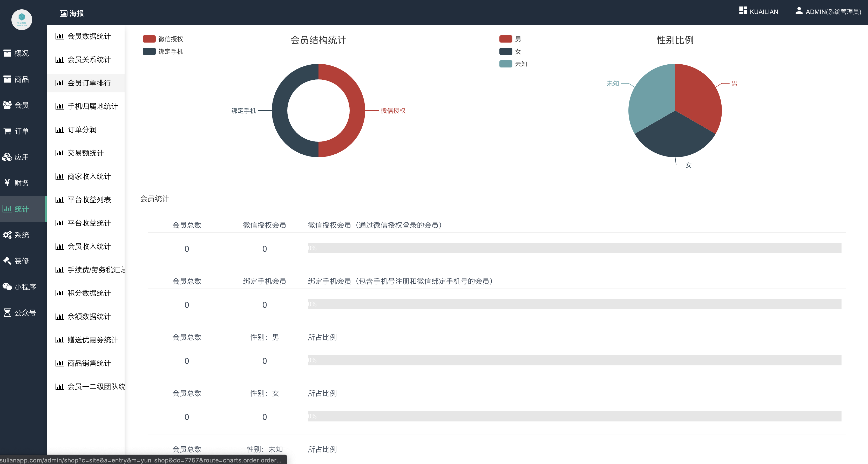Open the 会员订单排行 submenu item
Screen dimensions: 868x464
pos(86,83)
